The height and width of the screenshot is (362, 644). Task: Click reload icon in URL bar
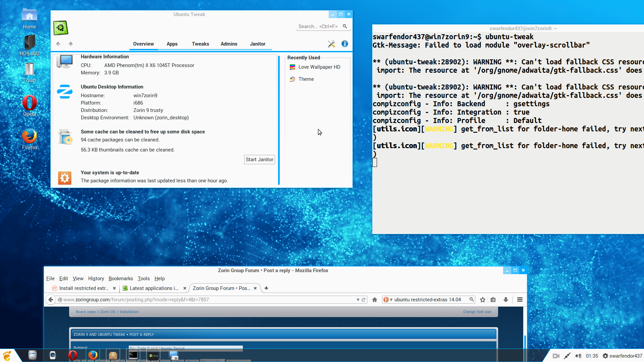pos(363,300)
